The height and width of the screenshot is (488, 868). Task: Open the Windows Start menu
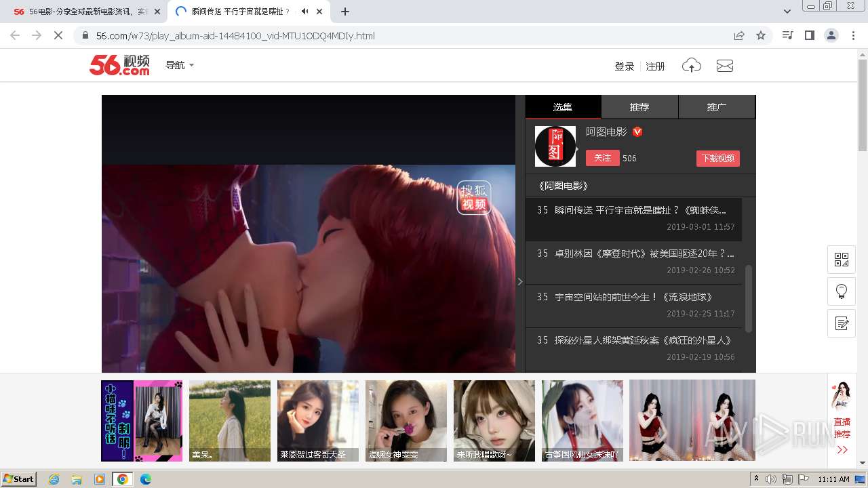click(x=19, y=479)
